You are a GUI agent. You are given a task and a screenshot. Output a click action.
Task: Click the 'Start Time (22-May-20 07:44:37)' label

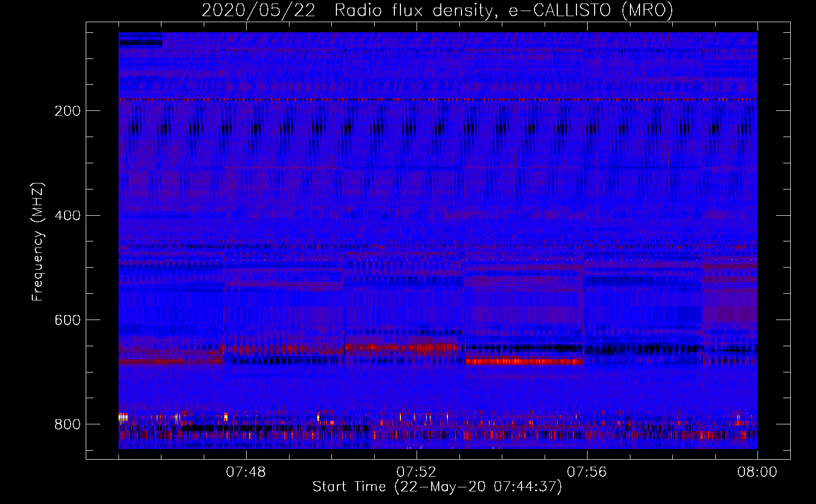tap(437, 487)
